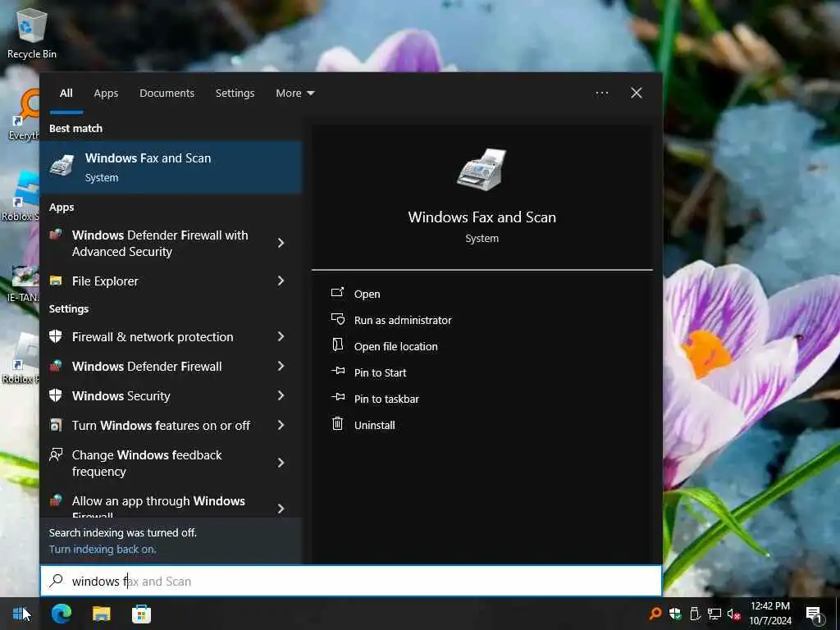
Task: Choose Pin to Start
Action: (380, 372)
